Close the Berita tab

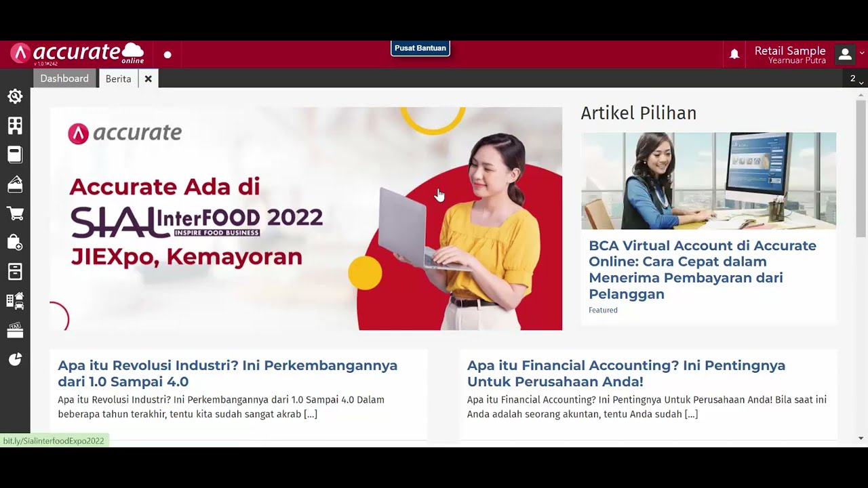tap(148, 79)
